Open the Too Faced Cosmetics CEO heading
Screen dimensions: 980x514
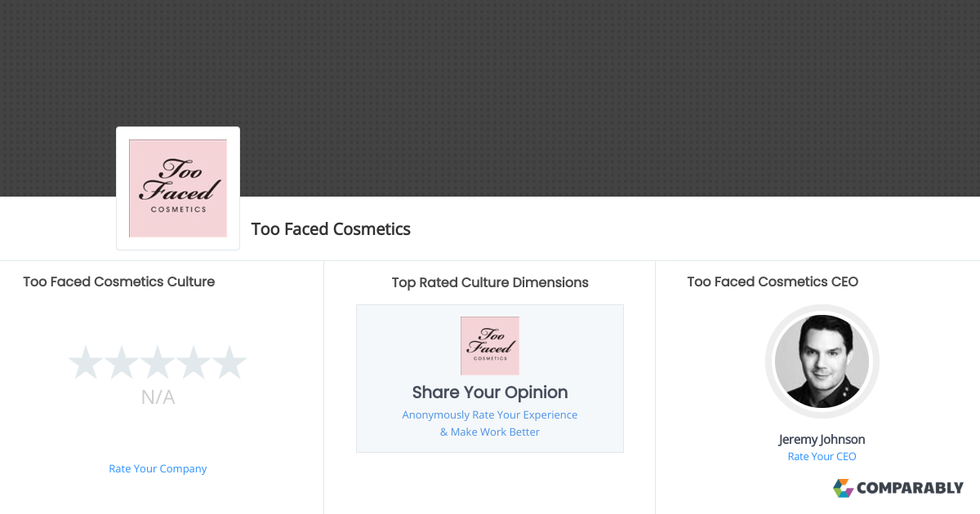click(x=773, y=281)
